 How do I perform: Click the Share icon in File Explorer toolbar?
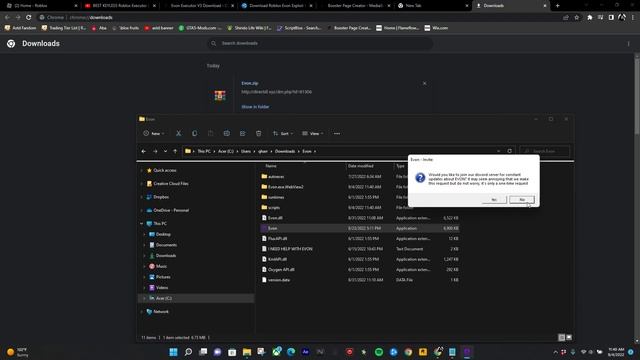pyautogui.click(x=242, y=133)
